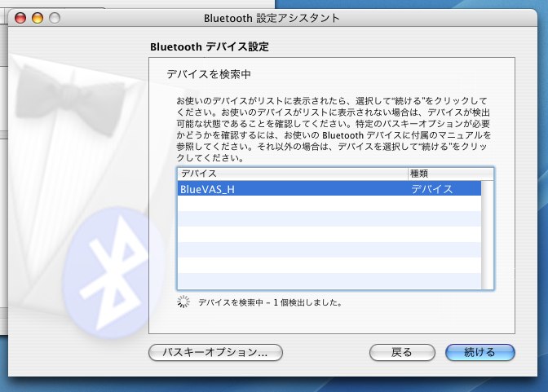Click the 戻る (Back) button
Screen dimensions: 548x392
coord(402,352)
